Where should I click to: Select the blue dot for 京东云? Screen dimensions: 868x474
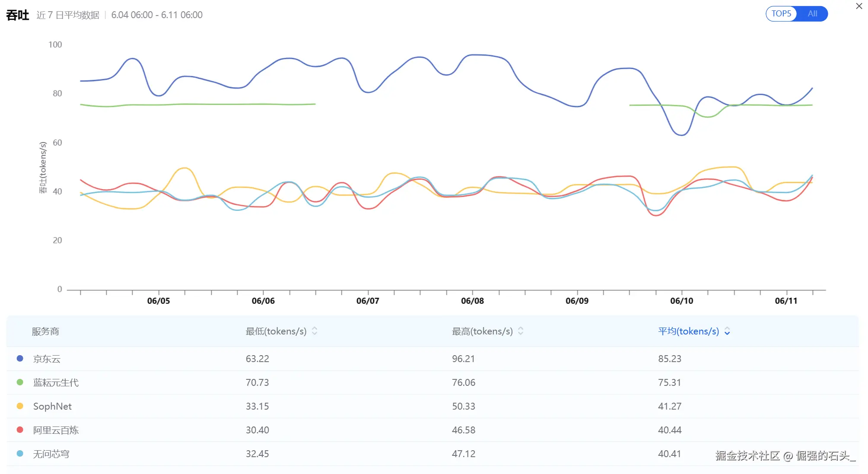20,359
